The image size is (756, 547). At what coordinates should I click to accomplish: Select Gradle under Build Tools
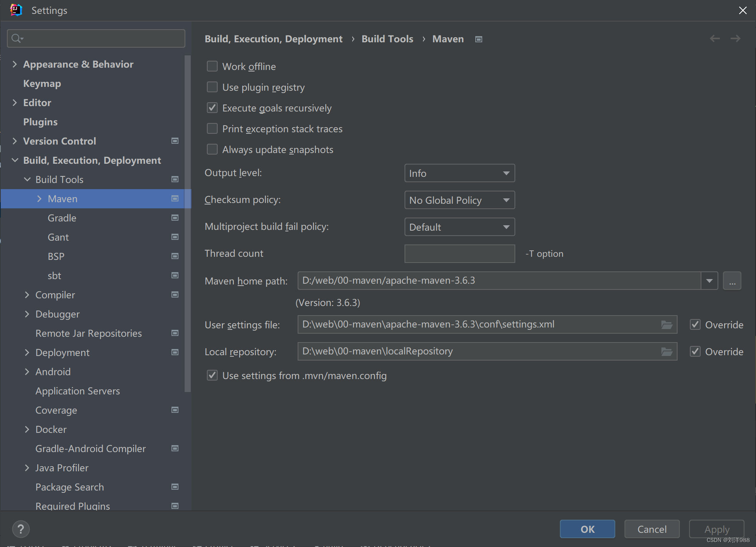click(62, 218)
